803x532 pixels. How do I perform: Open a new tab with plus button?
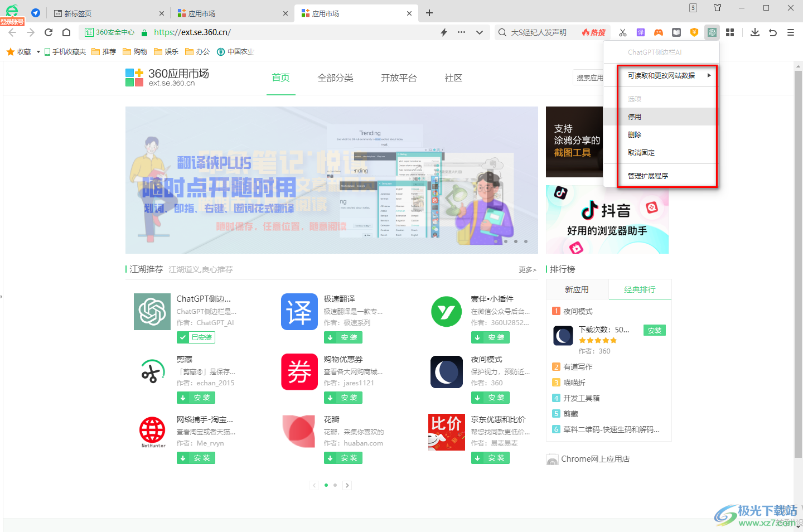(429, 13)
